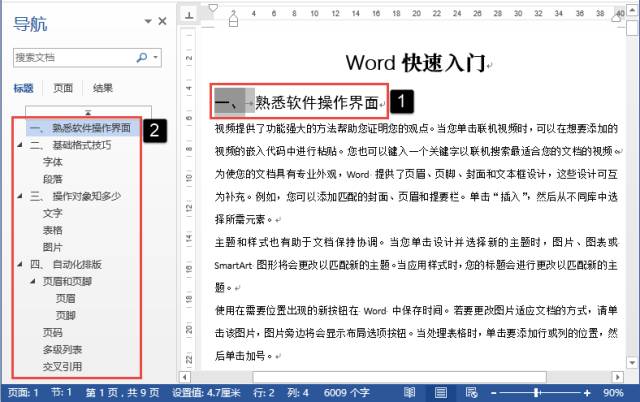Collapse the 三、操作对象知多少 heading
640x402 pixels.
[x=20, y=196]
